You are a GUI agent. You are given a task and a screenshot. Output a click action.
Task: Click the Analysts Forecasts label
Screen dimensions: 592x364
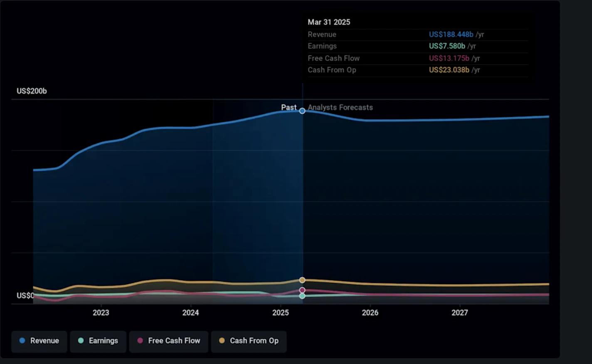(x=340, y=107)
